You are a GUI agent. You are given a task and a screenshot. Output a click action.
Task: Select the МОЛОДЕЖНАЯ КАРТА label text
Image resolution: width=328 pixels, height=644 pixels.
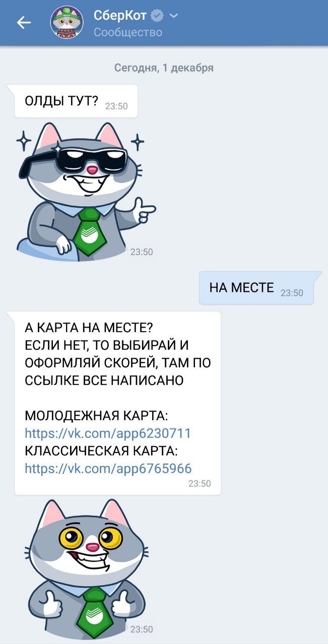(x=96, y=416)
